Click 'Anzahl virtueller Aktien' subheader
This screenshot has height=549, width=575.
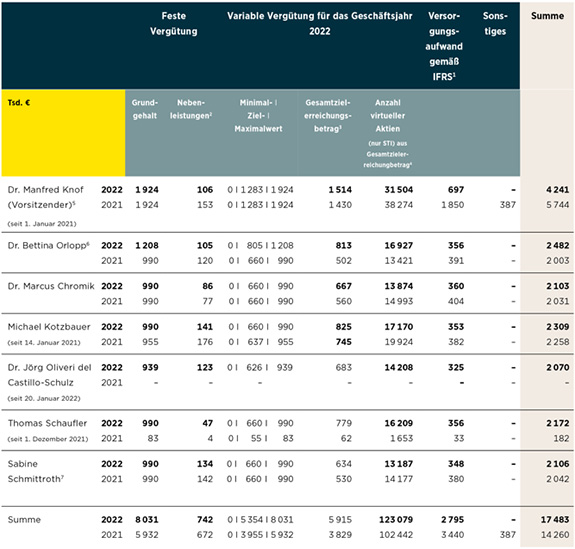click(x=388, y=116)
